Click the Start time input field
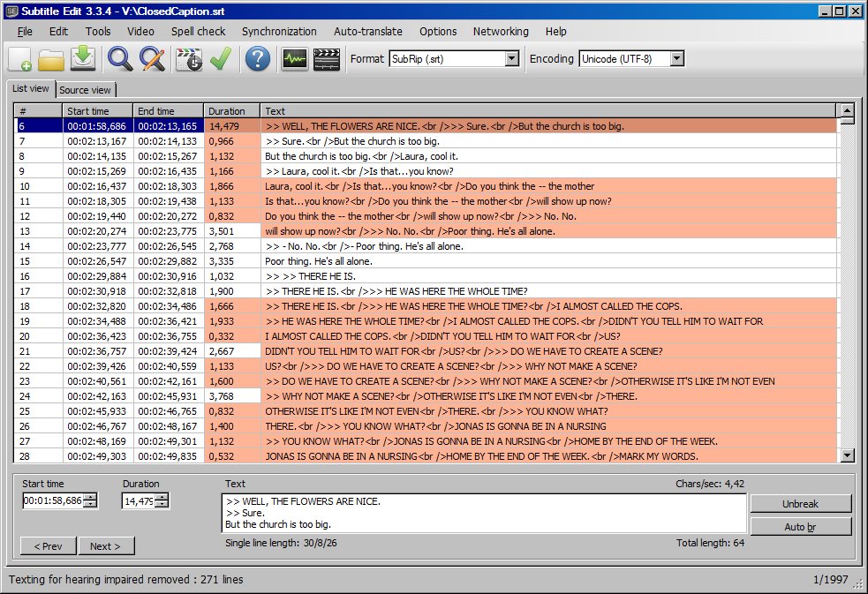Viewport: 868px width, 594px height. pos(53,500)
